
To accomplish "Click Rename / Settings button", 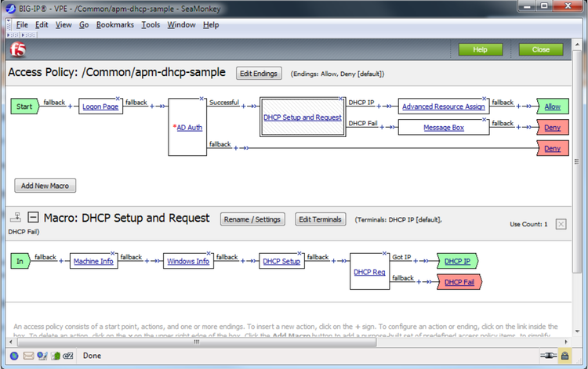I will click(x=252, y=219).
